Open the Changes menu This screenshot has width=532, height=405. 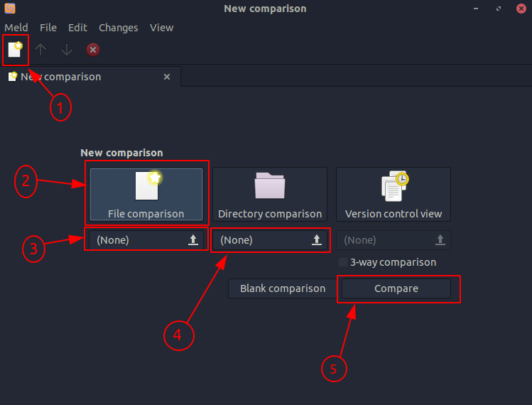[x=119, y=28]
